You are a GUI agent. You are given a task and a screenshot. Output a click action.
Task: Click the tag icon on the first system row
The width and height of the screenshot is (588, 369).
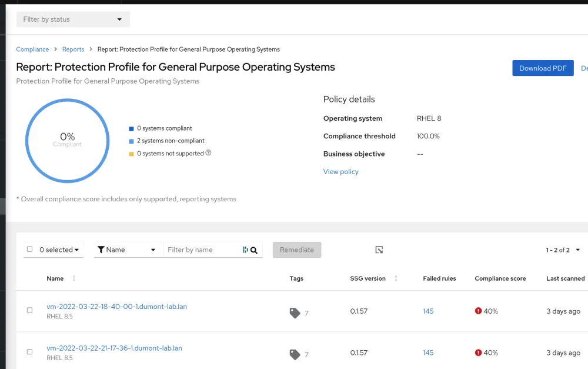point(293,313)
